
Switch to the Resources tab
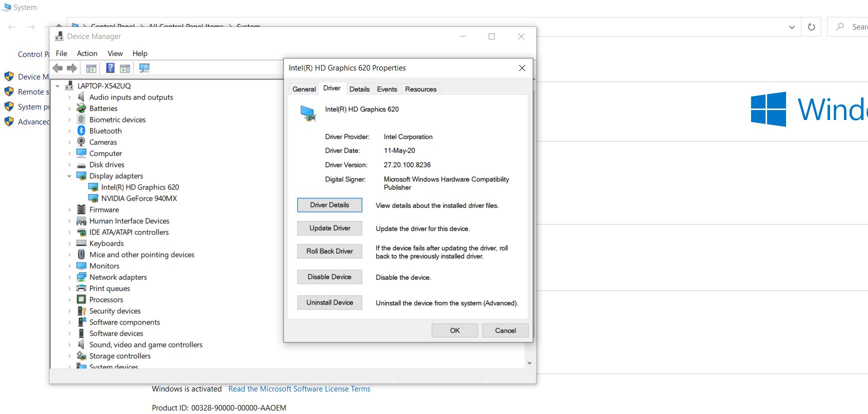[421, 89]
